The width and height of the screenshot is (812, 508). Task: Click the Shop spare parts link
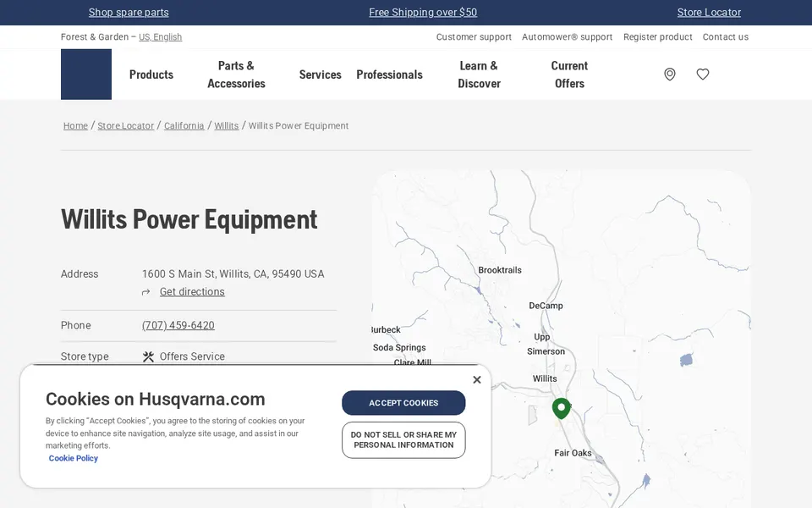(129, 13)
